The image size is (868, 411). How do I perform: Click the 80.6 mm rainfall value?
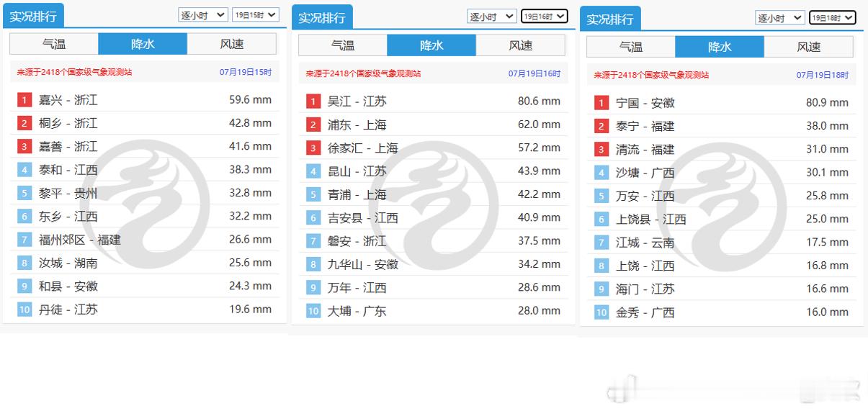click(x=539, y=101)
